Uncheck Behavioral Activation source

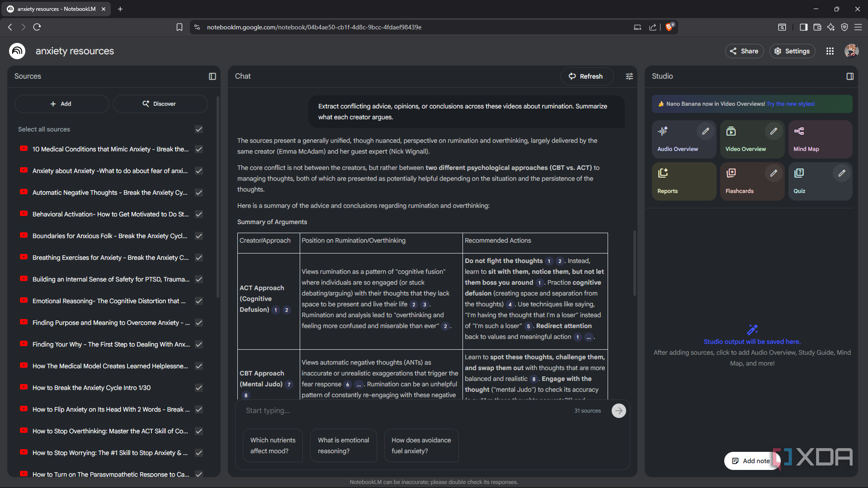(199, 214)
